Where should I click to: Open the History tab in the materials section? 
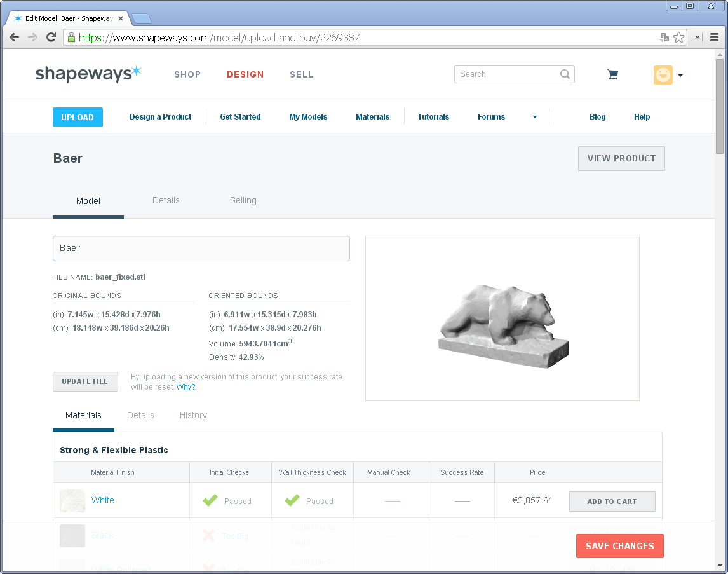click(192, 415)
